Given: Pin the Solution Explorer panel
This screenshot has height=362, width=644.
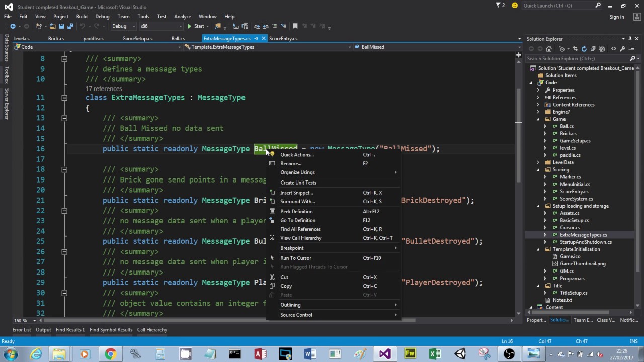Looking at the screenshot, I should [x=630, y=39].
